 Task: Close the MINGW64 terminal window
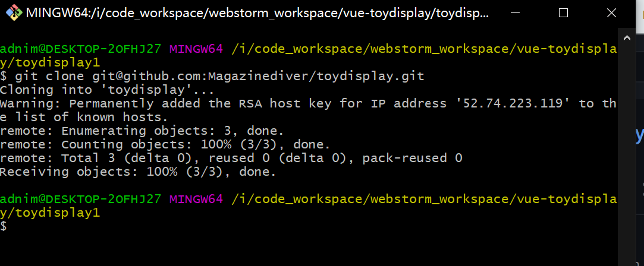click(611, 12)
